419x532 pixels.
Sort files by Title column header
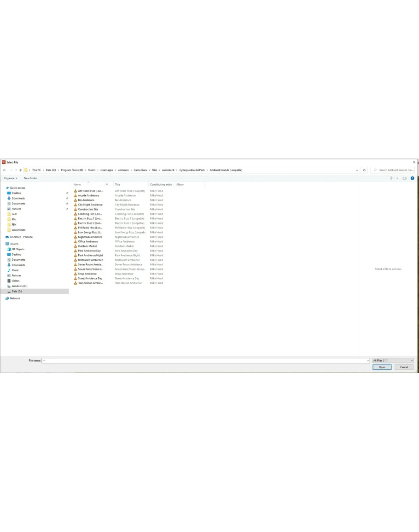tap(117, 184)
